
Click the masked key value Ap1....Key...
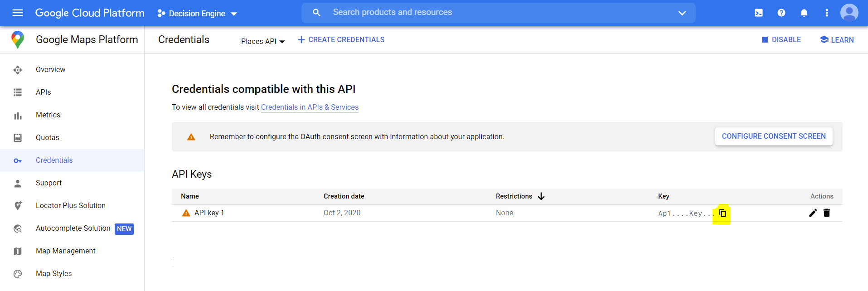pos(686,213)
